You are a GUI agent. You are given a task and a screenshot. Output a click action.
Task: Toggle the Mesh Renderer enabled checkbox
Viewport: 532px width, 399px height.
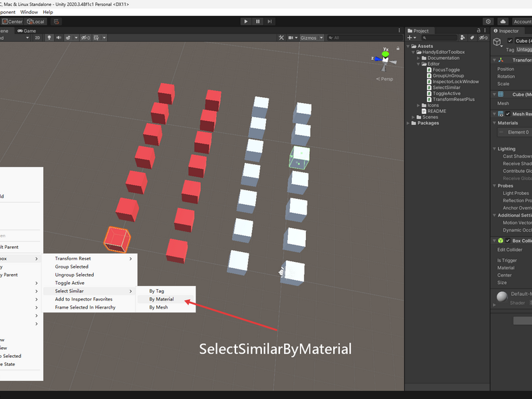[x=508, y=114]
